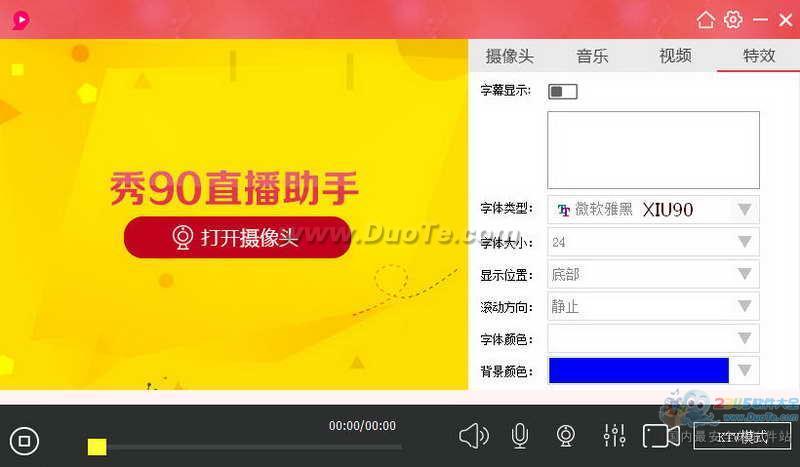Mute the speaker volume icon

[473, 436]
